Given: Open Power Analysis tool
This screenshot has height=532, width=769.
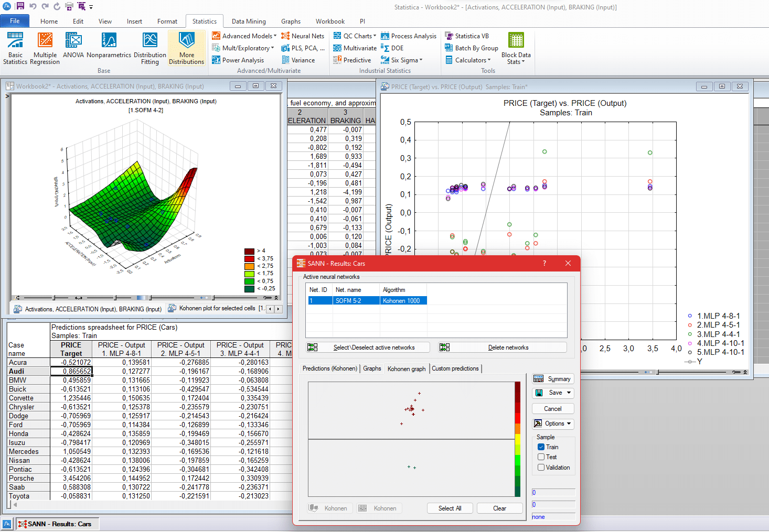Looking at the screenshot, I should 238,60.
